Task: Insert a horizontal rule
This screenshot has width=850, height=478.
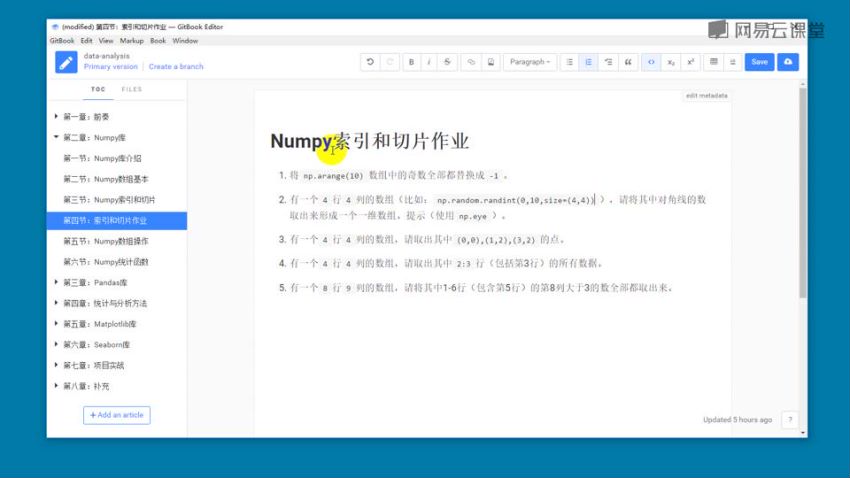Action: (732, 62)
